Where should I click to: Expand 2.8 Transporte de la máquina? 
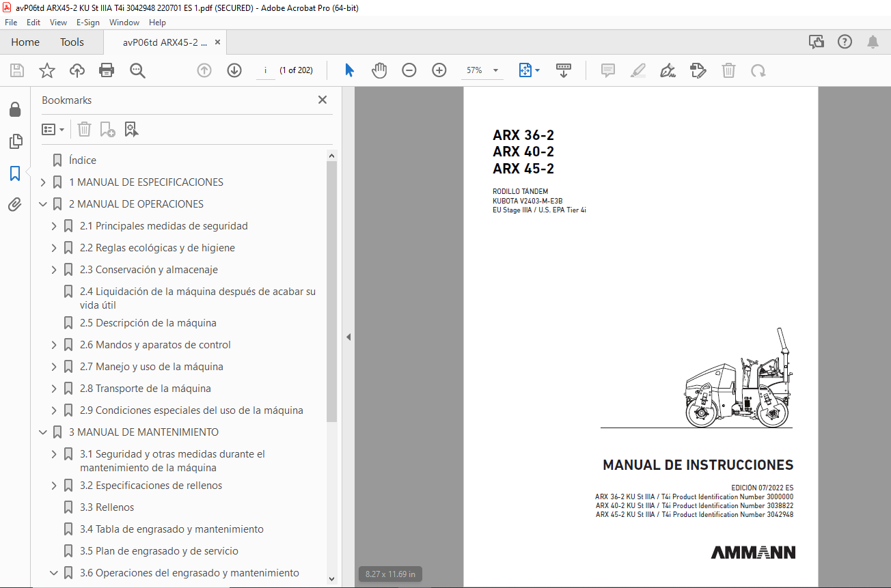pyautogui.click(x=54, y=389)
